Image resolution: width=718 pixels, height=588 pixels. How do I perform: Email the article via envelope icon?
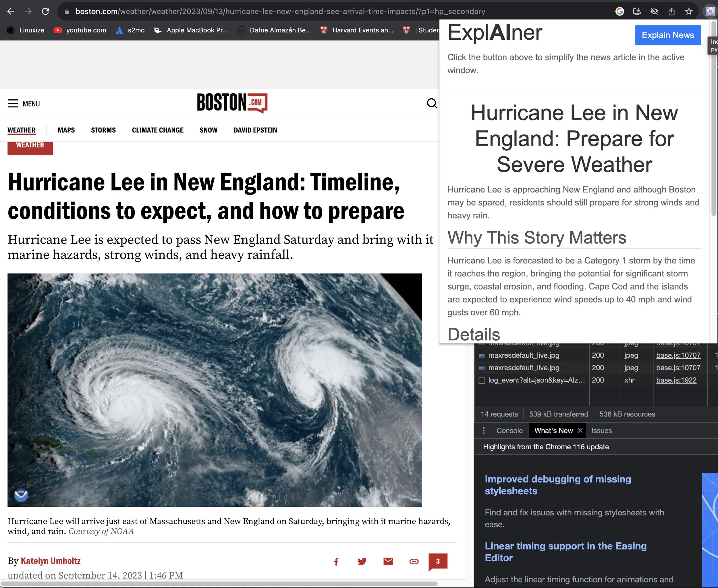388,562
